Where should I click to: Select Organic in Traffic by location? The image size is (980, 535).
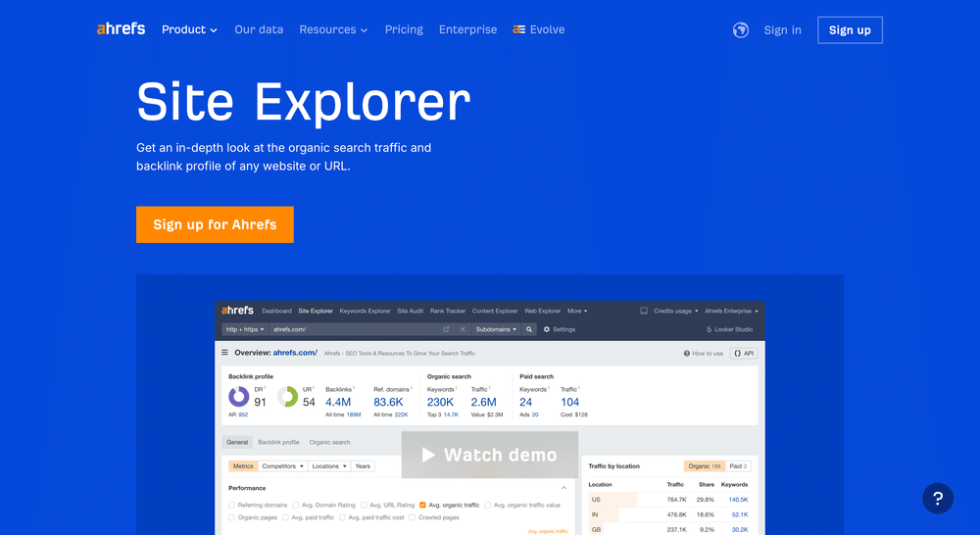(705, 466)
